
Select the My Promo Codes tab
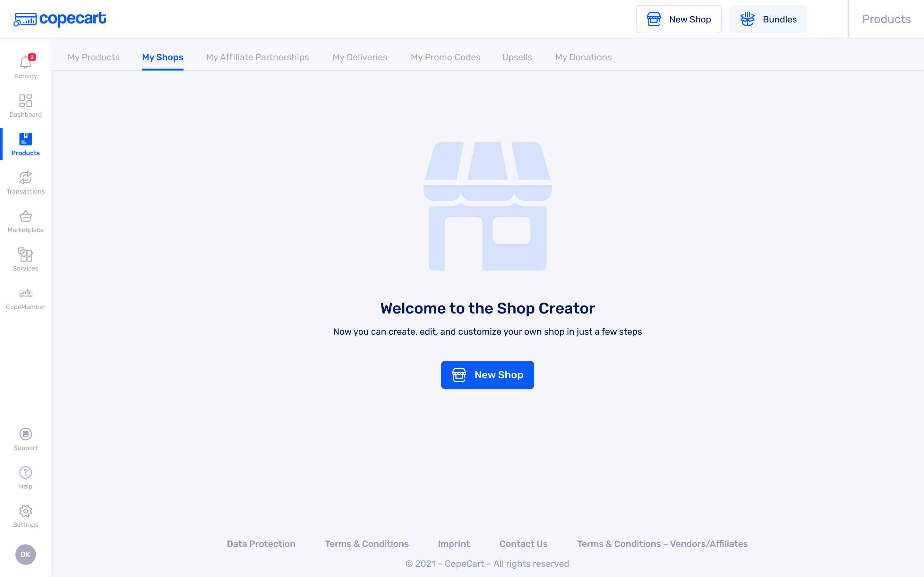[446, 57]
